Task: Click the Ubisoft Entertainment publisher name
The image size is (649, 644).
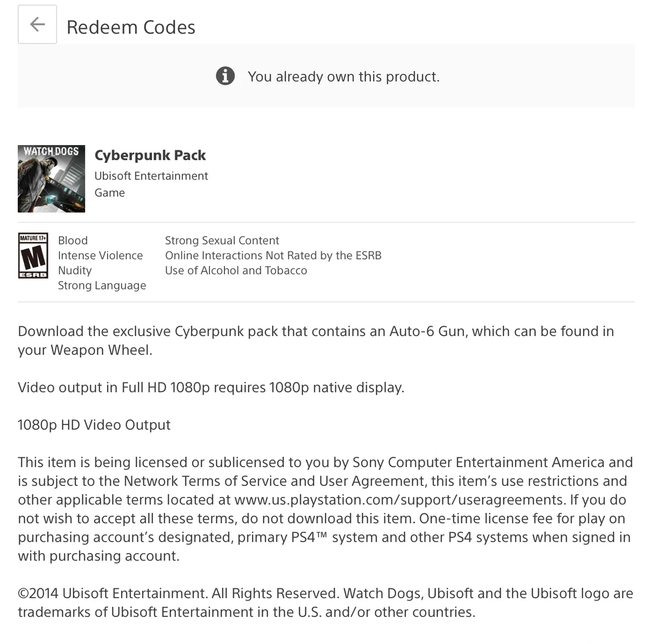Action: (151, 176)
